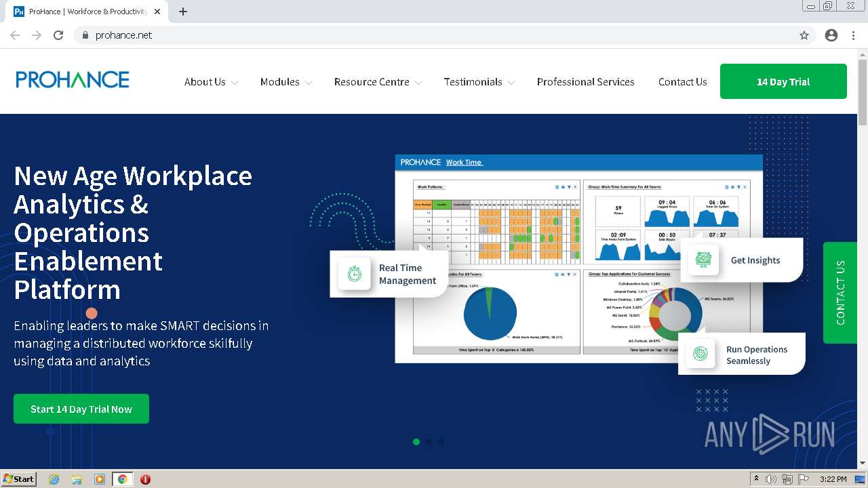Viewport: 868px width, 488px height.
Task: Go to Professional Services page
Action: pos(586,81)
